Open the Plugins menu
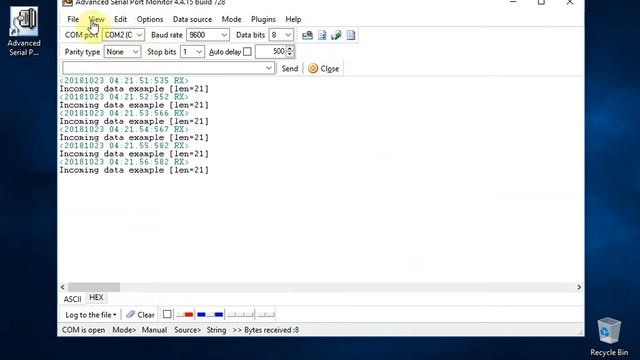640x360 pixels. [x=263, y=19]
